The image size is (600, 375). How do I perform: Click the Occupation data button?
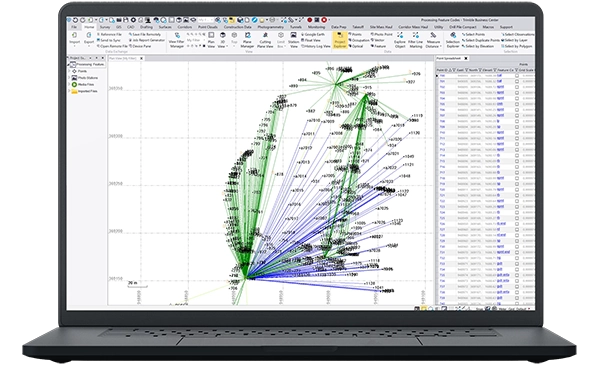click(x=359, y=40)
